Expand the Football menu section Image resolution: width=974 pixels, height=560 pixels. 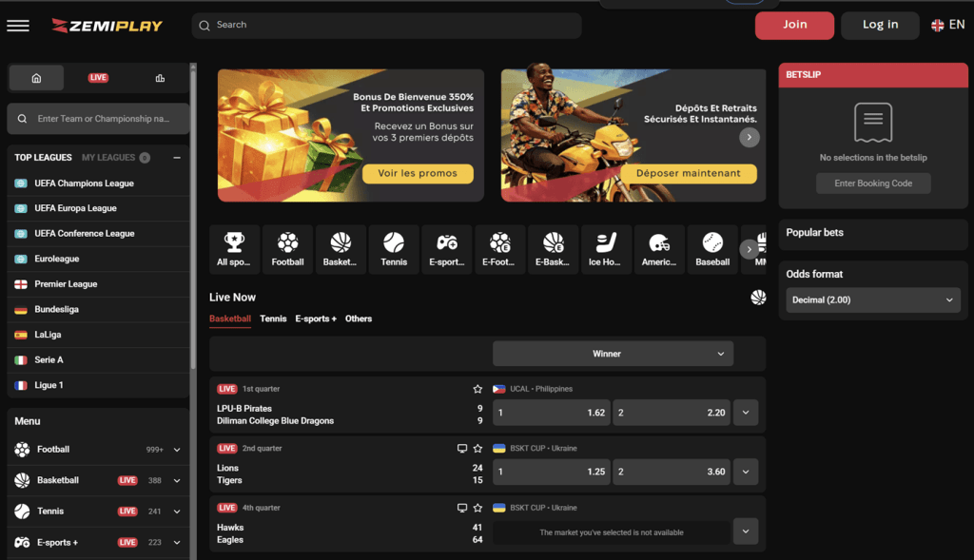point(177,450)
